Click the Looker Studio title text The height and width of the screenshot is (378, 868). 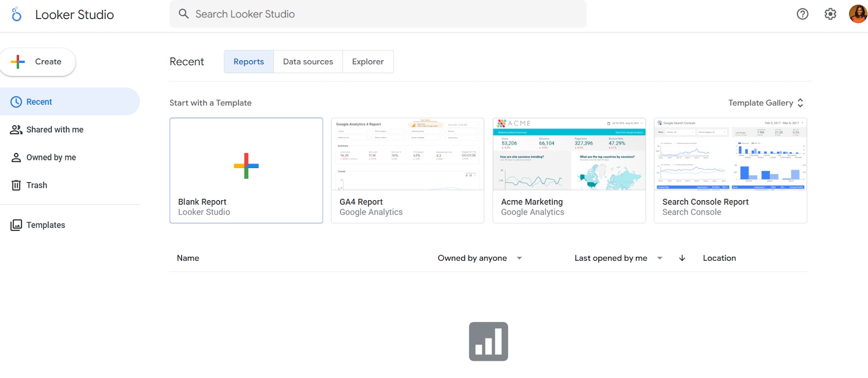tap(74, 15)
